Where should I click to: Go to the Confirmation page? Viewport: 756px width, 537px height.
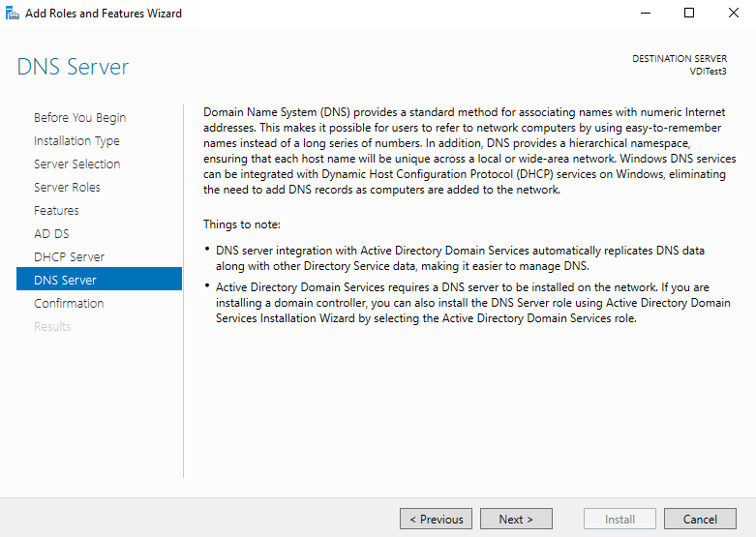coord(69,304)
